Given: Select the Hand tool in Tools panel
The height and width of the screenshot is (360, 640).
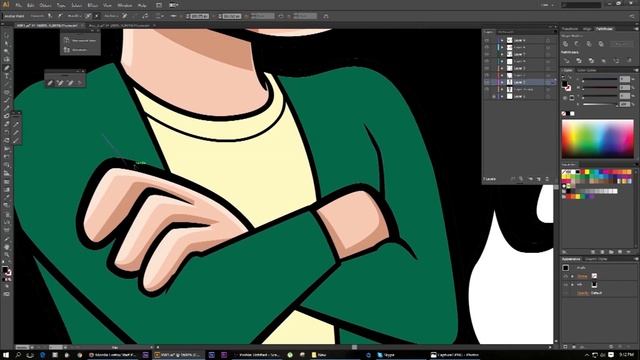Looking at the screenshot, I should 6,247.
